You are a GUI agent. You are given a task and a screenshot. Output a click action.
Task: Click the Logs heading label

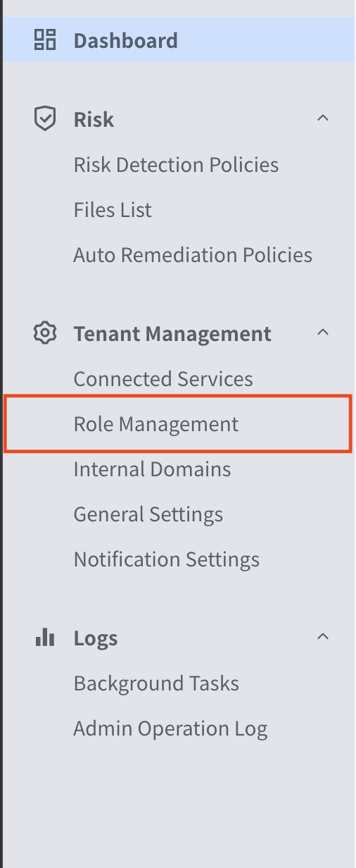click(96, 638)
